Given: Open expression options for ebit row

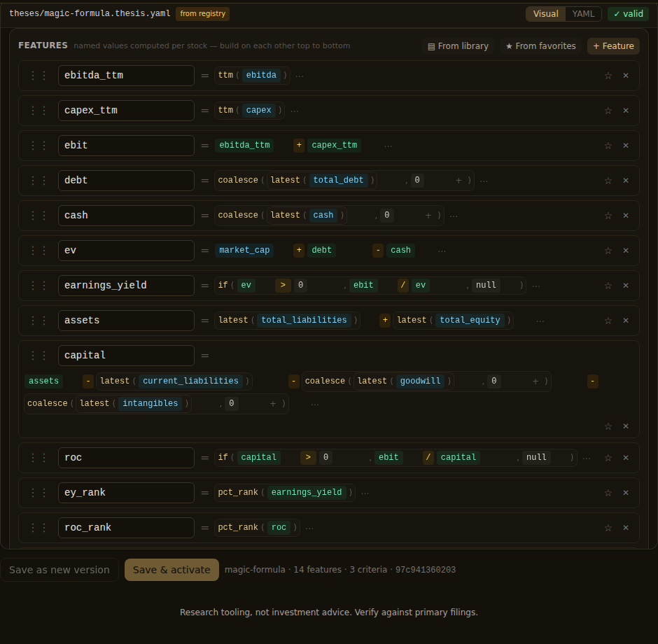Looking at the screenshot, I should point(388,146).
